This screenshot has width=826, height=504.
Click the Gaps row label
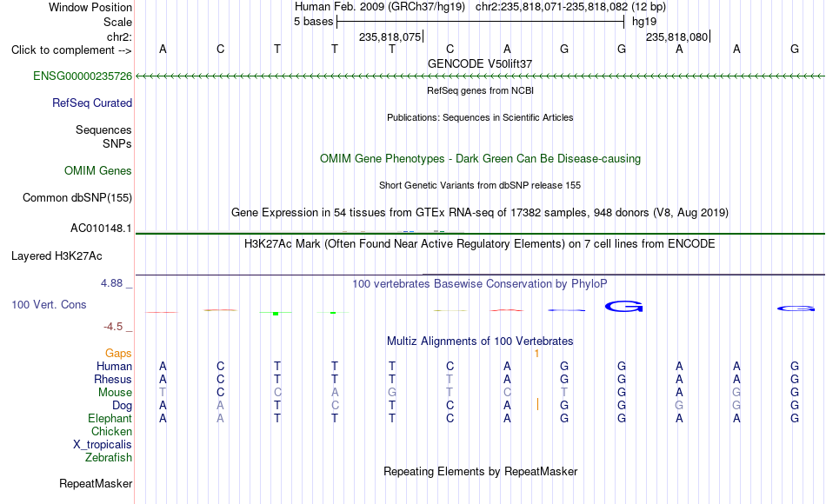(x=118, y=354)
